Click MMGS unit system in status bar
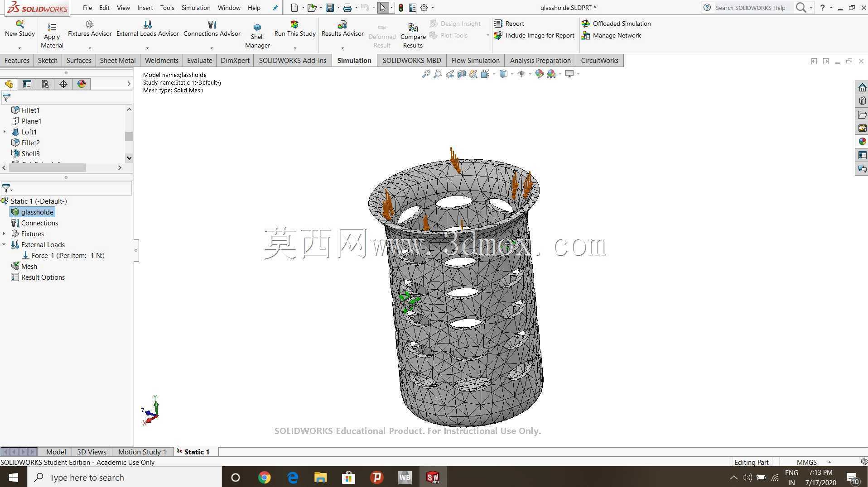The height and width of the screenshot is (487, 868). tap(807, 462)
